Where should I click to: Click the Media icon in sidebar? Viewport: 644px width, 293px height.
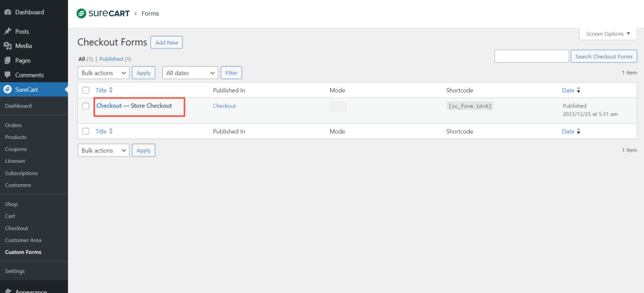coord(8,46)
